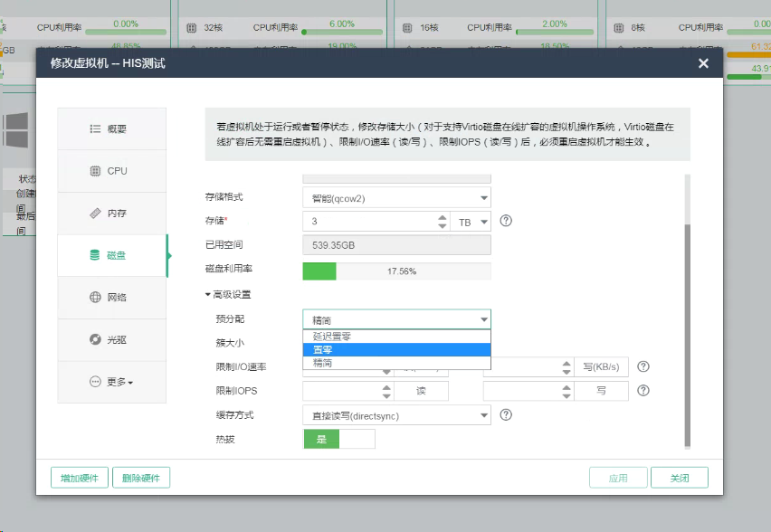The image size is (771, 532).
Task: Open the 概要 overview tab
Action: click(x=111, y=128)
